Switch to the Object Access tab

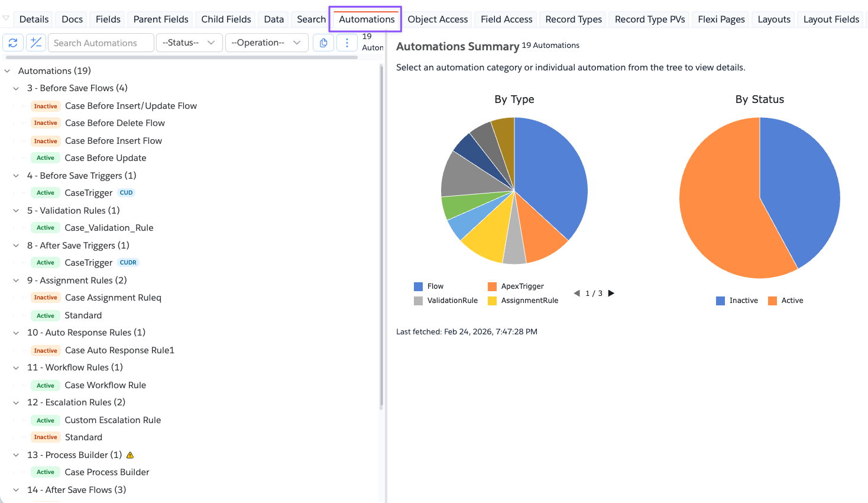tap(438, 20)
